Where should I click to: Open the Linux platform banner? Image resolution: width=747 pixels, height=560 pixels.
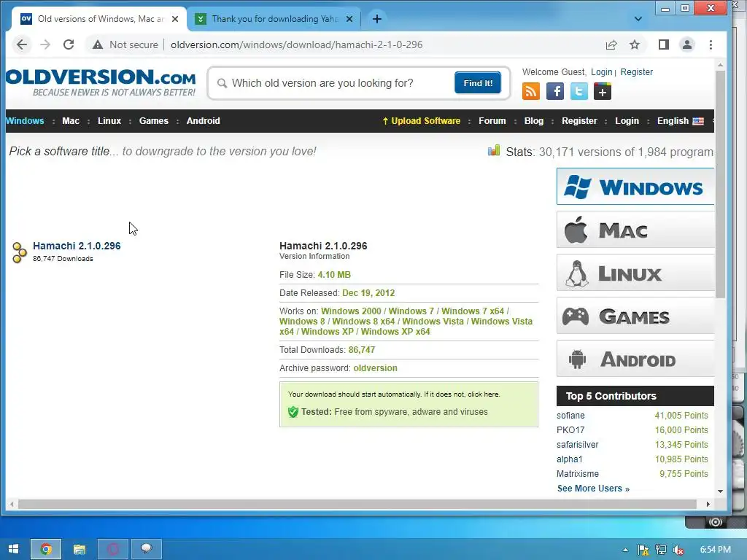pos(635,273)
